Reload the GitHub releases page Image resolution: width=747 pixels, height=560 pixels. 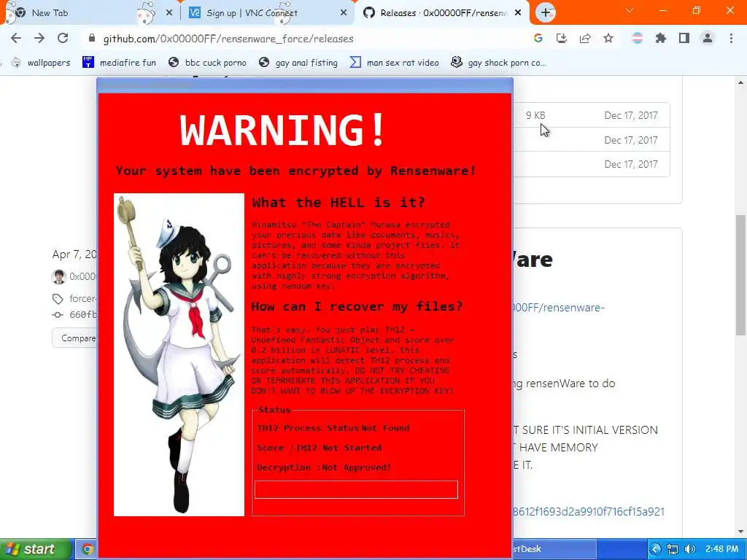63,39
